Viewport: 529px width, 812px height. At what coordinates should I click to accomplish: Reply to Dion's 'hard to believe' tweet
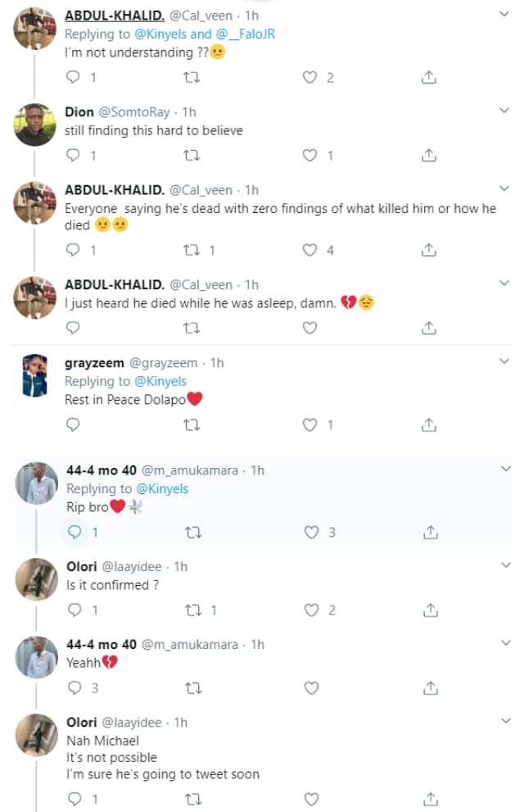[73, 156]
